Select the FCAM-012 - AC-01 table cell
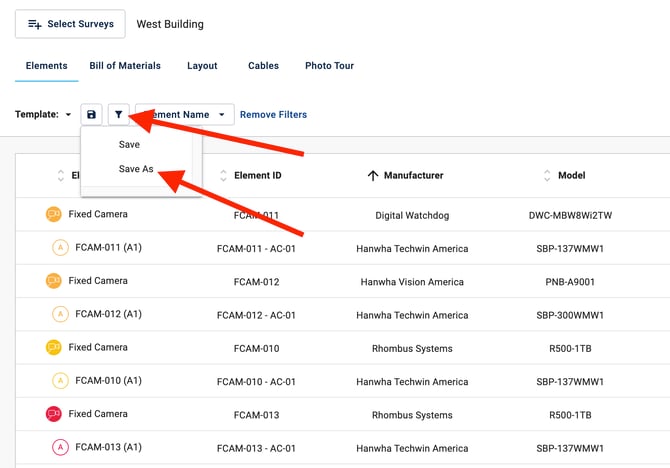 click(256, 315)
